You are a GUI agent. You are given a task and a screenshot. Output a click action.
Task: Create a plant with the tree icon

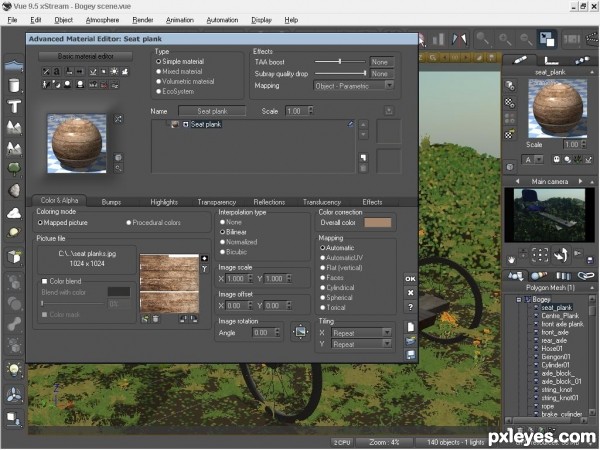(x=14, y=168)
